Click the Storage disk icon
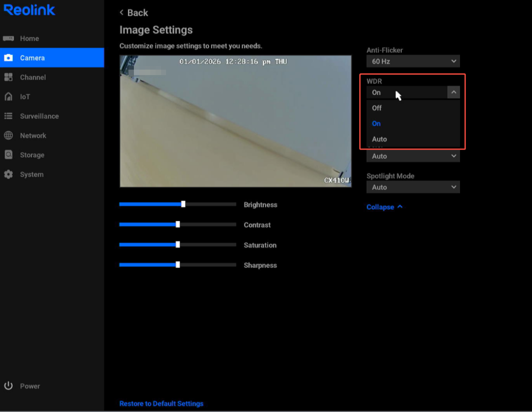 click(x=9, y=155)
